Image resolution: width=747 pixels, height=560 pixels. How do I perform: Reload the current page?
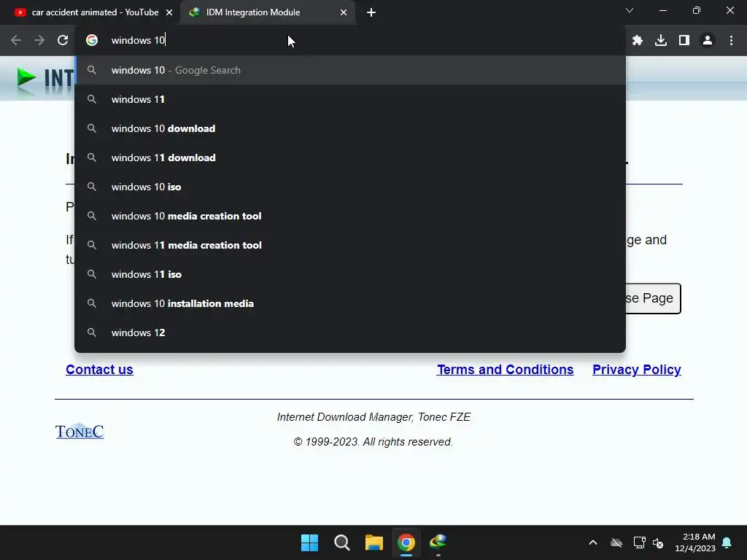point(63,41)
